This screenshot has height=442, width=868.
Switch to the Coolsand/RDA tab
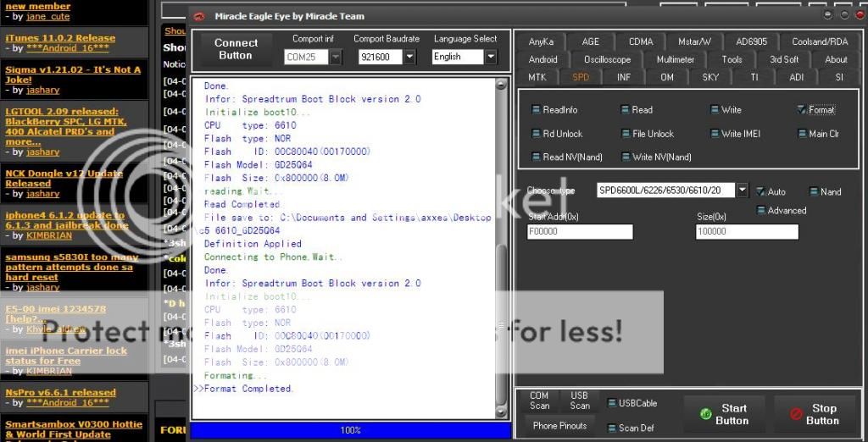[820, 41]
